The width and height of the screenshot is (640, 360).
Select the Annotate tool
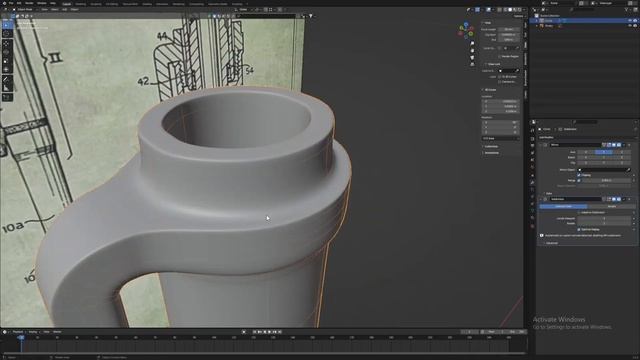(7, 79)
